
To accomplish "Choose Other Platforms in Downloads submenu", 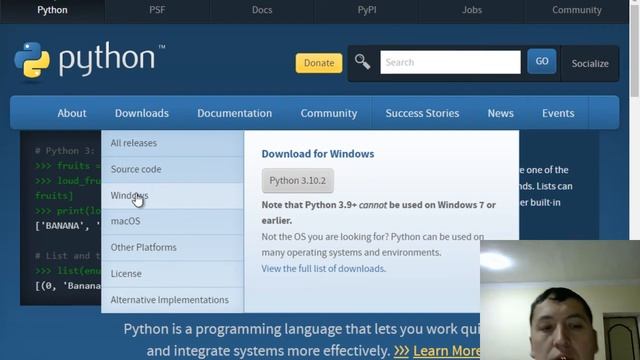I will 172,247.
